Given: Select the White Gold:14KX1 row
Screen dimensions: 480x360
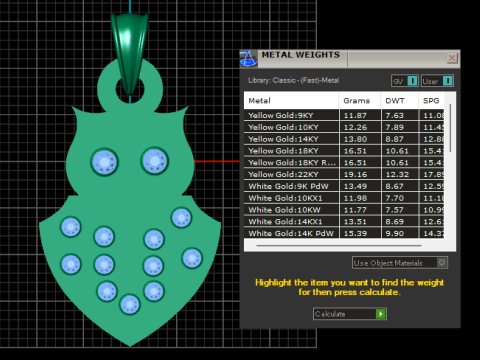Looking at the screenshot, I should 344,222.
